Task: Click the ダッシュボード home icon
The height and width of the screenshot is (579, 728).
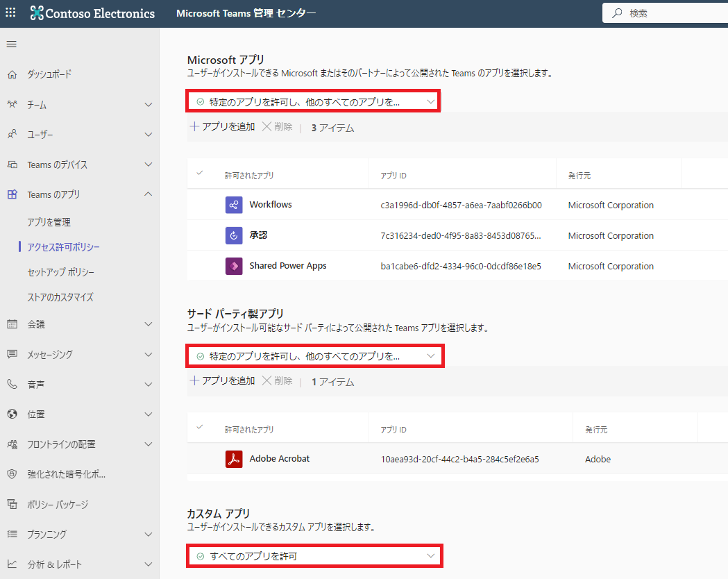Action: click(x=12, y=74)
